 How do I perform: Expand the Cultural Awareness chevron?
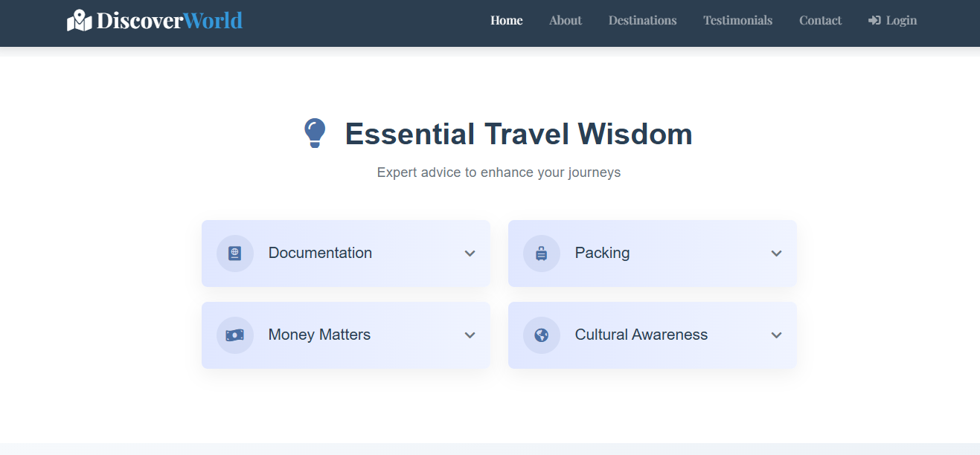tap(777, 335)
